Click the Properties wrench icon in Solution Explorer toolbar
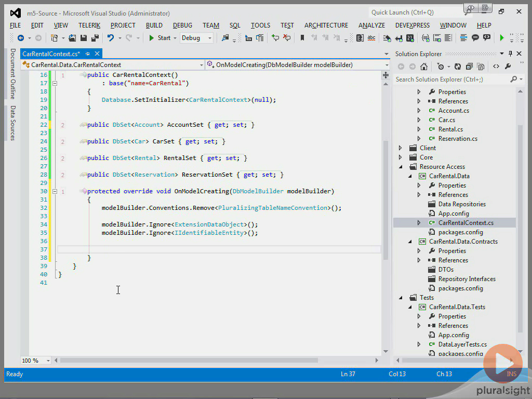 click(x=508, y=66)
